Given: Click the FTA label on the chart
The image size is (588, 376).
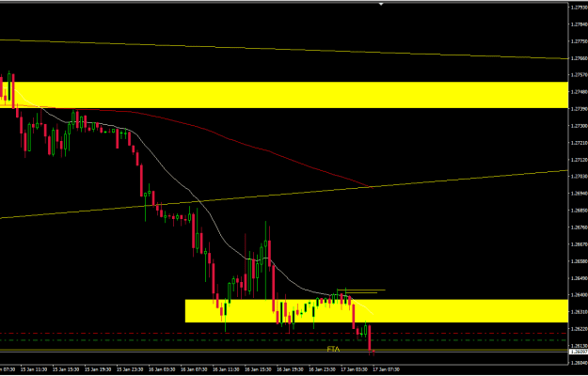Looking at the screenshot, I should point(333,349).
